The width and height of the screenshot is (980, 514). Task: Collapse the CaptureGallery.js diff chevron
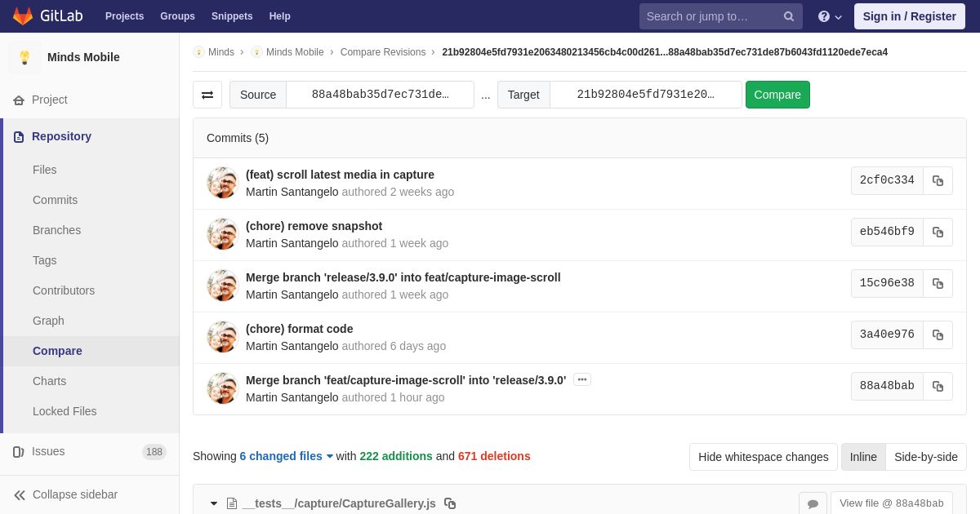point(214,503)
